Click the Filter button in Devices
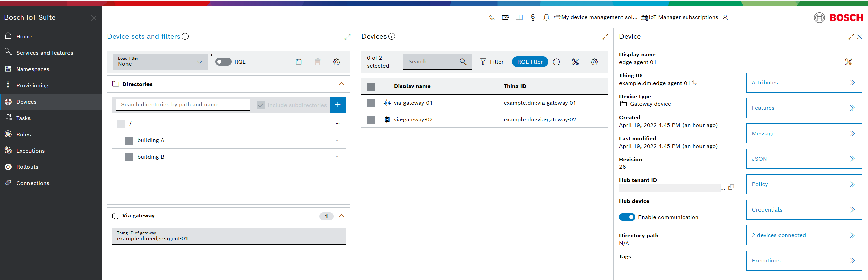This screenshot has width=868, height=280. pyautogui.click(x=492, y=62)
